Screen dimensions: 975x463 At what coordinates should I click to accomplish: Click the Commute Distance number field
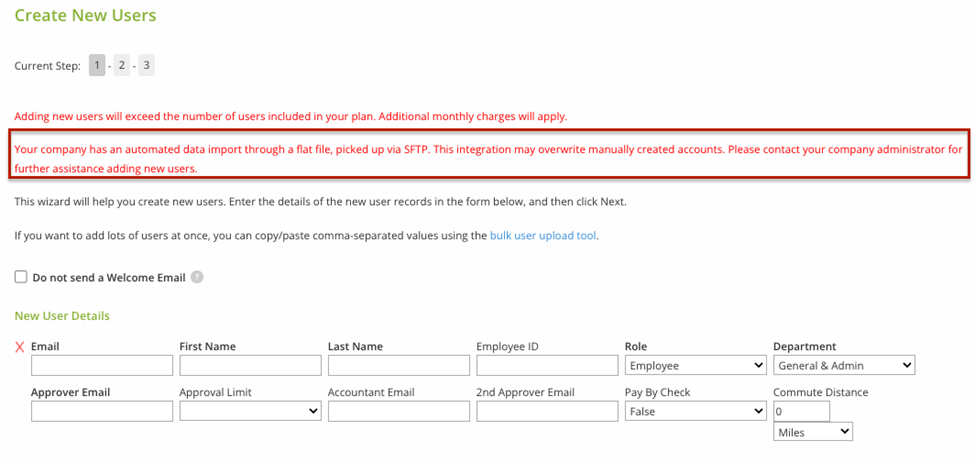tap(801, 411)
